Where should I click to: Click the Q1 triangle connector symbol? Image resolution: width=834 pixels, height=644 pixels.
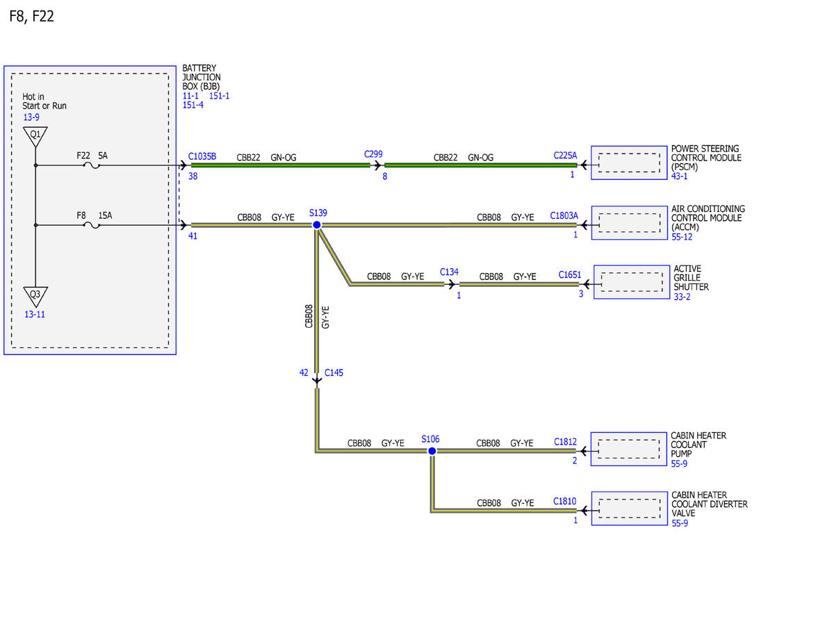point(35,135)
